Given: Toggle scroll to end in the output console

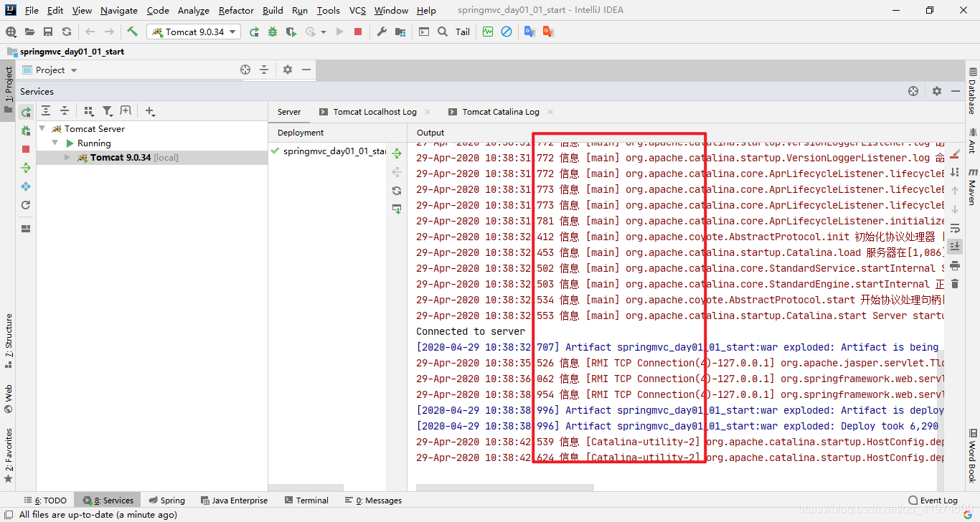Looking at the screenshot, I should coord(954,246).
